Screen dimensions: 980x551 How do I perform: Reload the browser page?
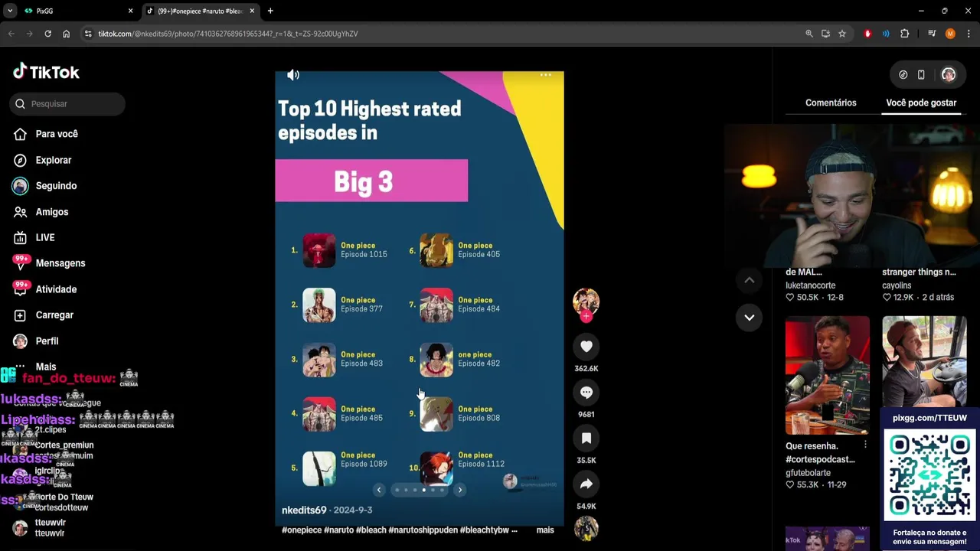[47, 34]
